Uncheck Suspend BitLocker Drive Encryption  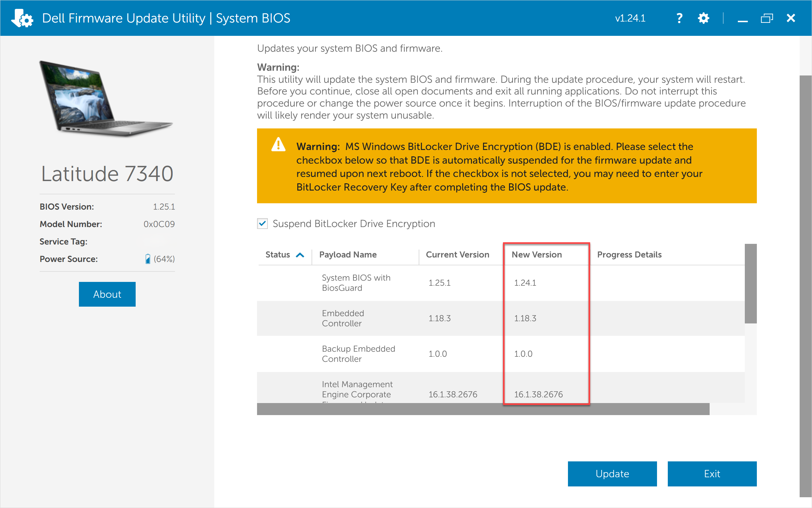click(x=262, y=224)
